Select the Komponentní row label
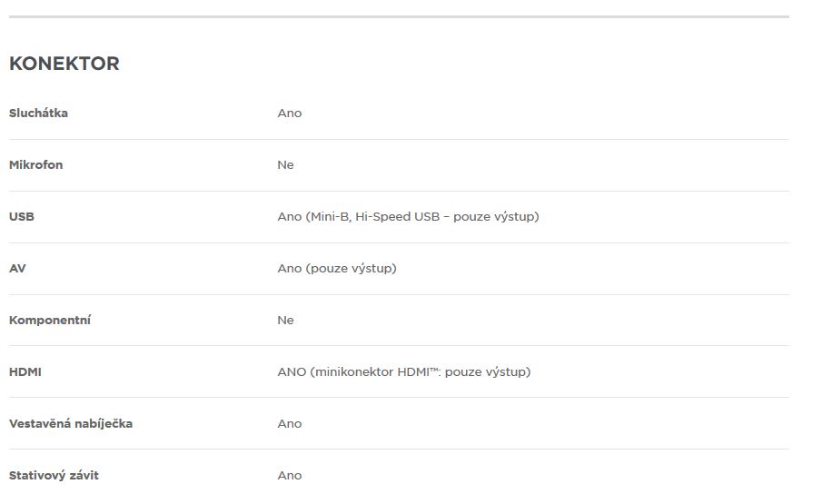Viewport: 822px width, 504px height. (x=50, y=320)
